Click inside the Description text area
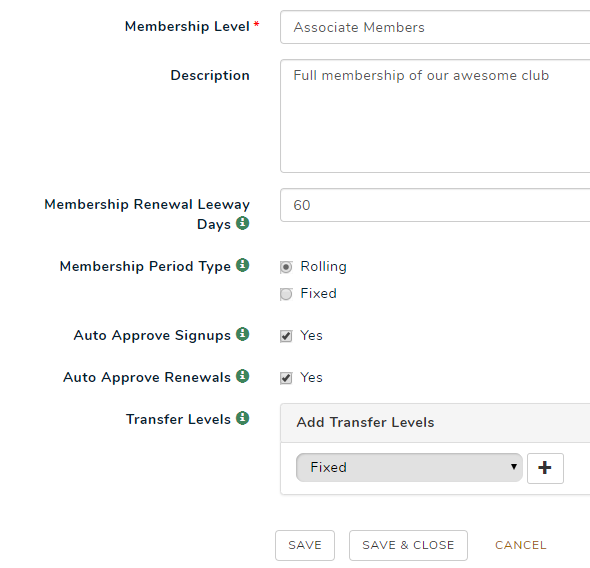Viewport: 590px width, 568px height. tap(435, 116)
